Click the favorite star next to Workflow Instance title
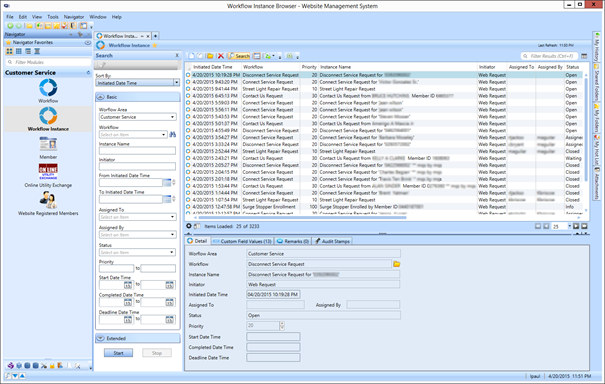Viewport: 605px width, 384px height. pyautogui.click(x=155, y=45)
